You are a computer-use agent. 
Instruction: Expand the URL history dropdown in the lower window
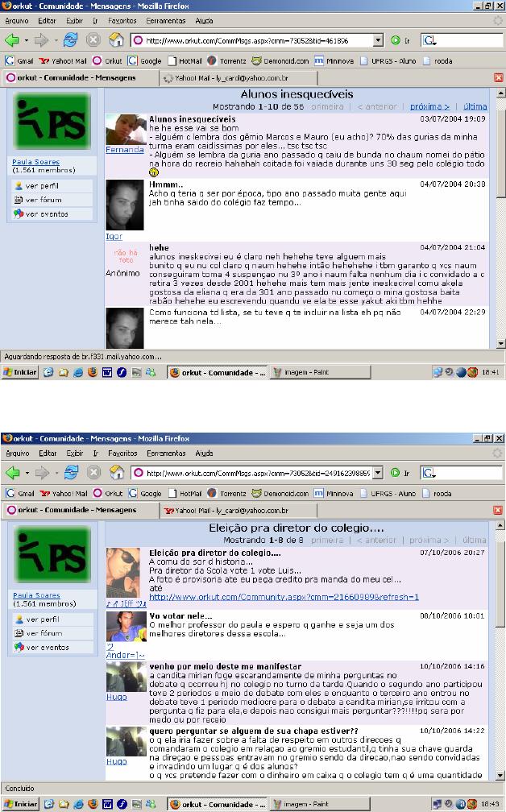tap(378, 473)
